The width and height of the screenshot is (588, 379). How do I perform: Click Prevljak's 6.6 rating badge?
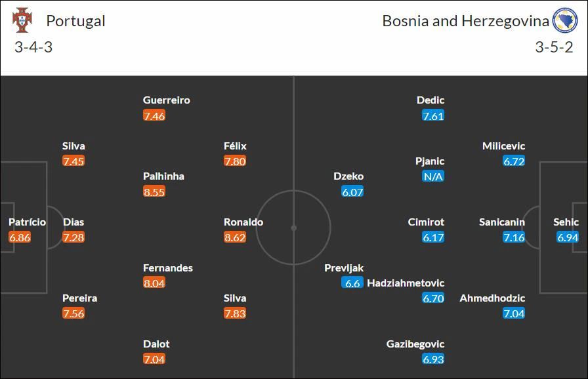coord(352,283)
